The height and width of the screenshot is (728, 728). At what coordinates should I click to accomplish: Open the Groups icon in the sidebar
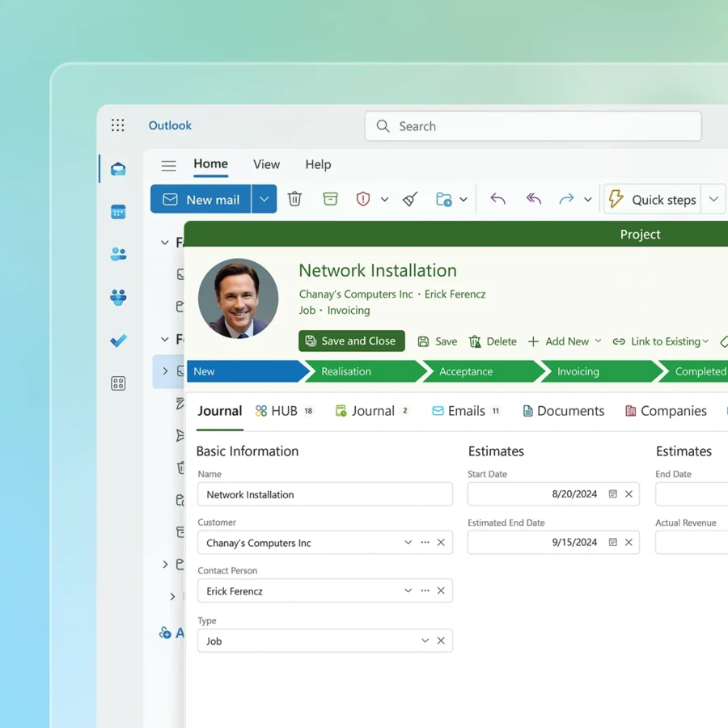[x=118, y=297]
